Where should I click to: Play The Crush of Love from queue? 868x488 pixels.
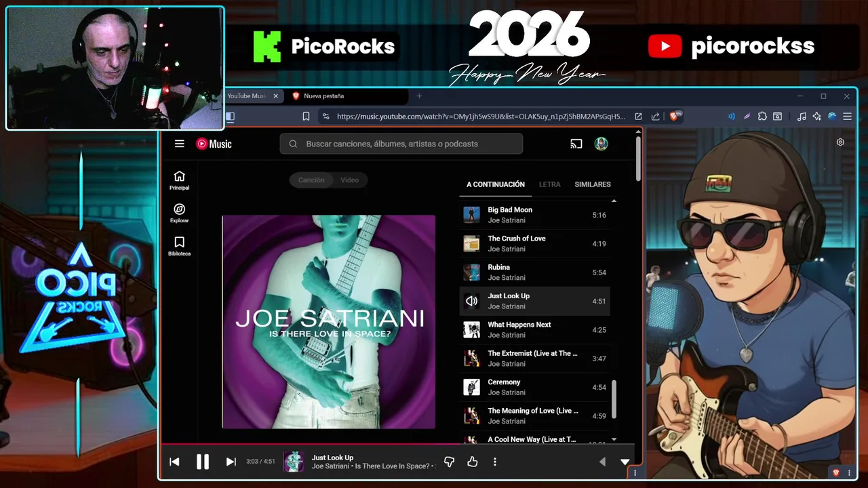[534, 243]
